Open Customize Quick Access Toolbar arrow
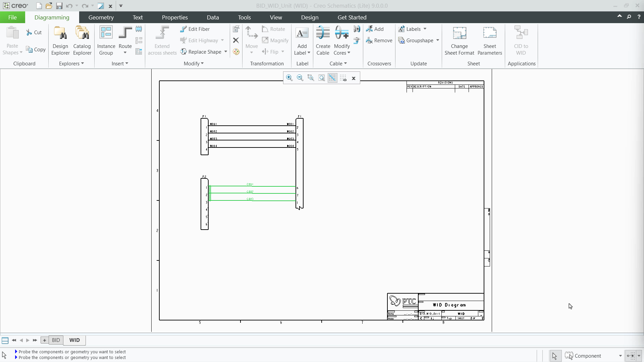The height and width of the screenshot is (362, 644). pyautogui.click(x=121, y=6)
